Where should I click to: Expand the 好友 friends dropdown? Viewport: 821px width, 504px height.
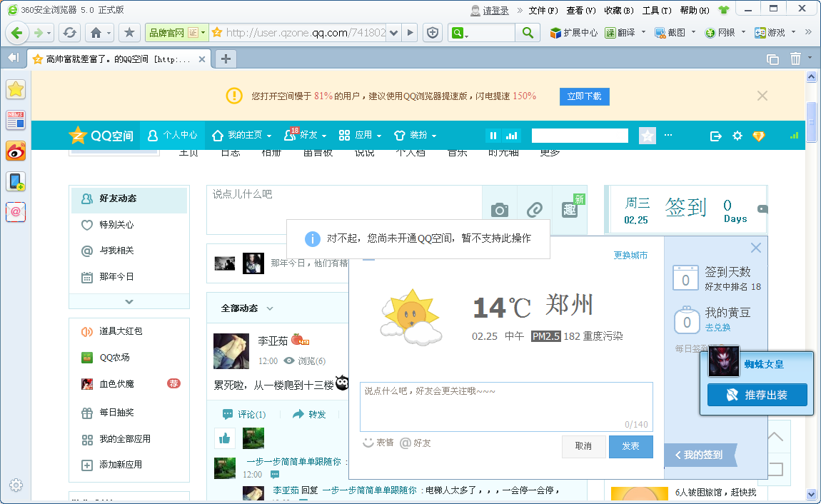305,135
